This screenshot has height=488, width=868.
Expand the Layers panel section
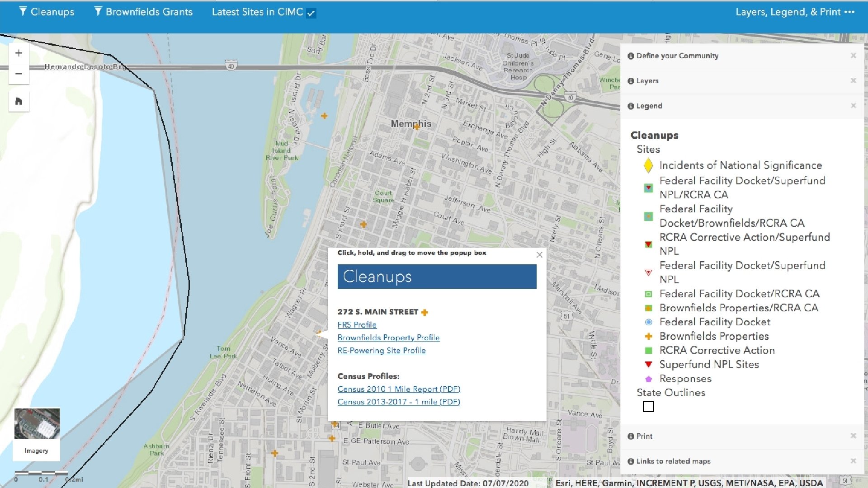[647, 81]
